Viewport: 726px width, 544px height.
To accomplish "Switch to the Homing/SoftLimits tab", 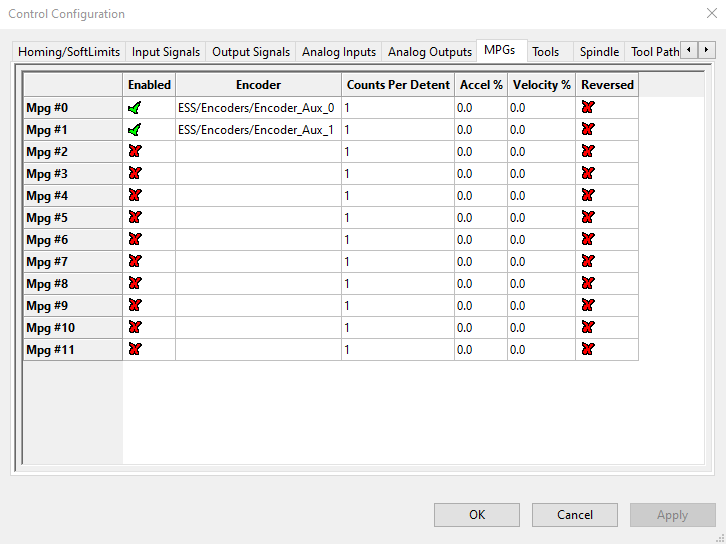I will pos(68,52).
